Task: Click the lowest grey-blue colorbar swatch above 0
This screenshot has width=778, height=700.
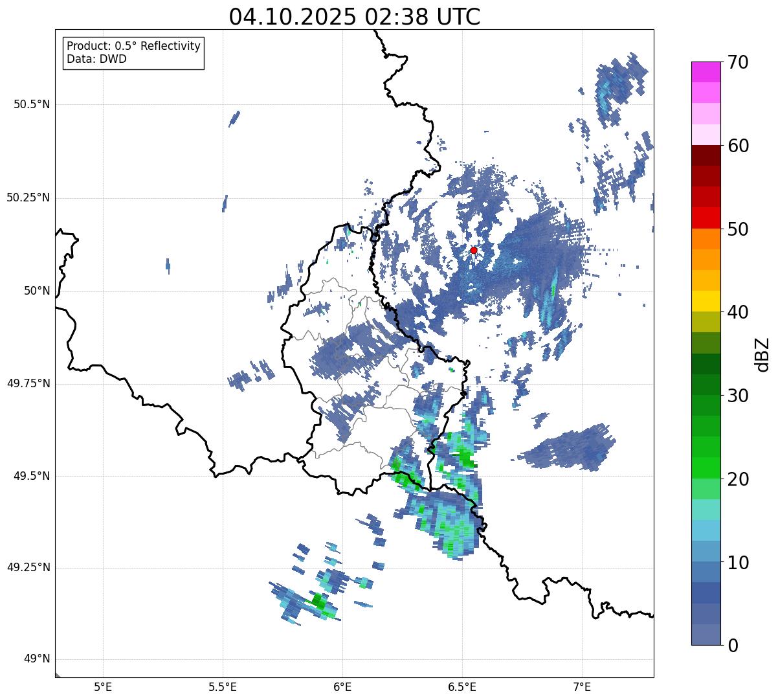Action: pos(706,635)
